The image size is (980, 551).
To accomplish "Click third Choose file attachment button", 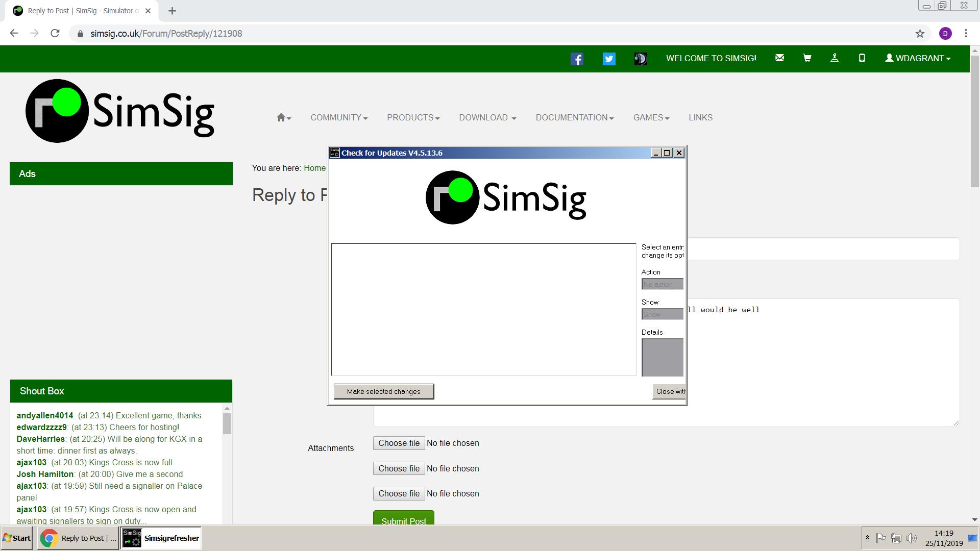I will coord(399,494).
